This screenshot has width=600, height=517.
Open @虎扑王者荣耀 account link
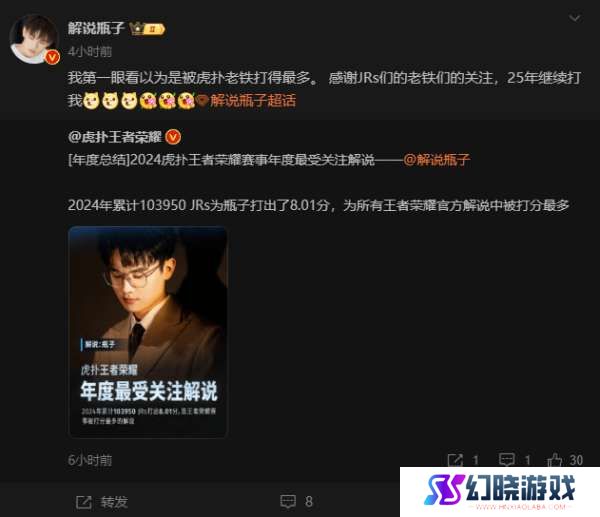115,137
